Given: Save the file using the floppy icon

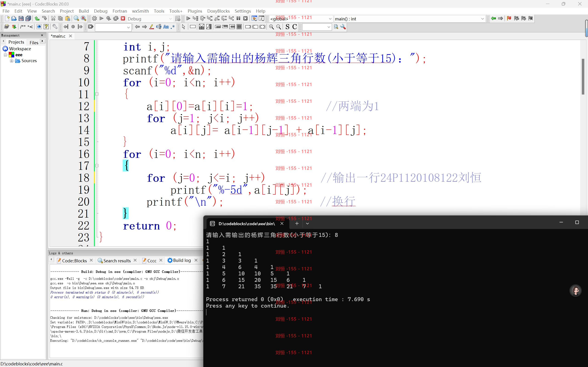Looking at the screenshot, I should [21, 18].
